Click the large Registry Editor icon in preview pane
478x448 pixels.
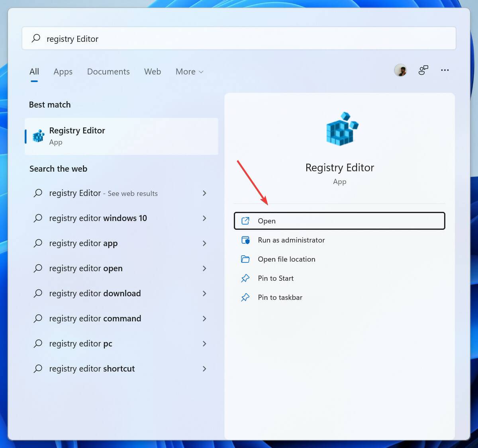pos(342,129)
